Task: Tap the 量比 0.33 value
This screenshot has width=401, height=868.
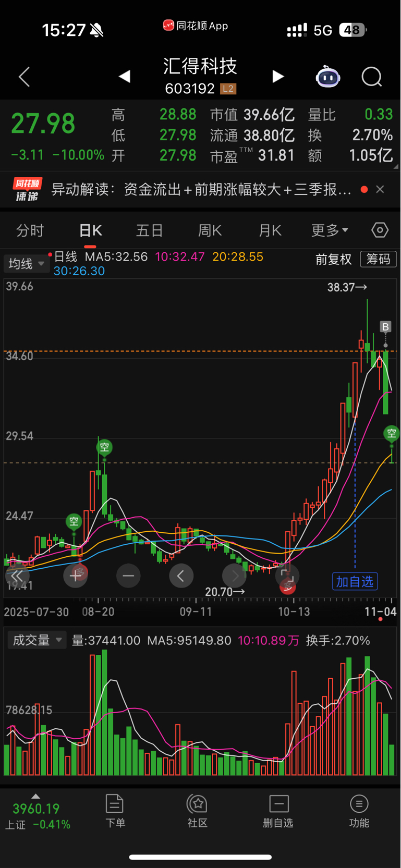Action: [379, 115]
